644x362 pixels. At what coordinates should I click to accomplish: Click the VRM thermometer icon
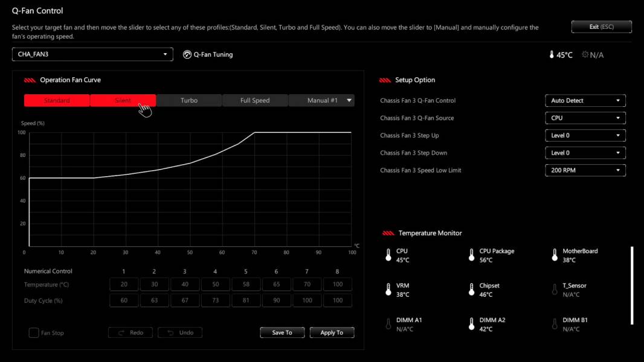[388, 290]
